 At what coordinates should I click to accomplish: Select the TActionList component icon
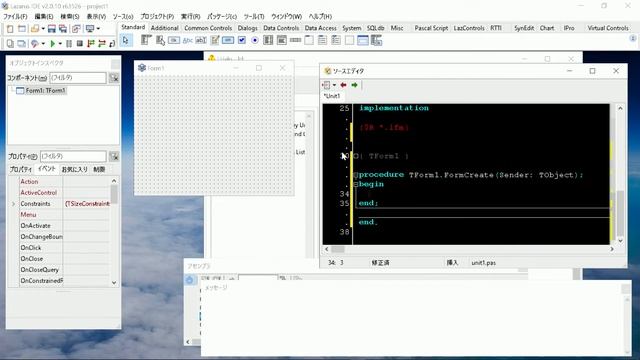pyautogui.click(x=376, y=40)
